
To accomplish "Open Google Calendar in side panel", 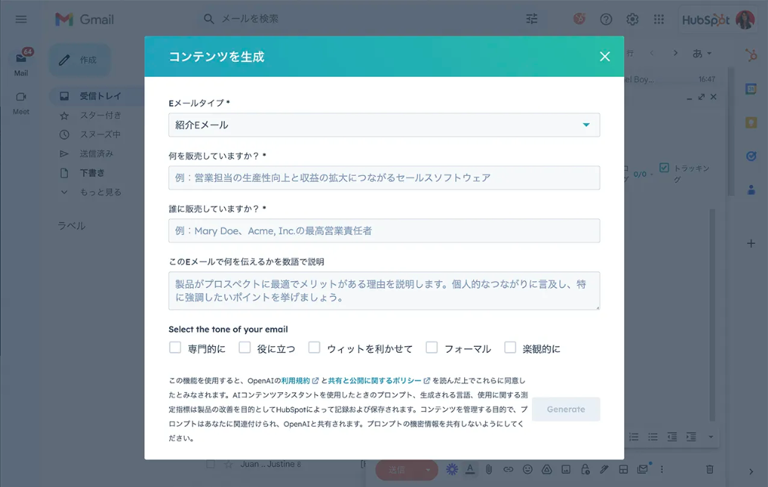I will (751, 89).
